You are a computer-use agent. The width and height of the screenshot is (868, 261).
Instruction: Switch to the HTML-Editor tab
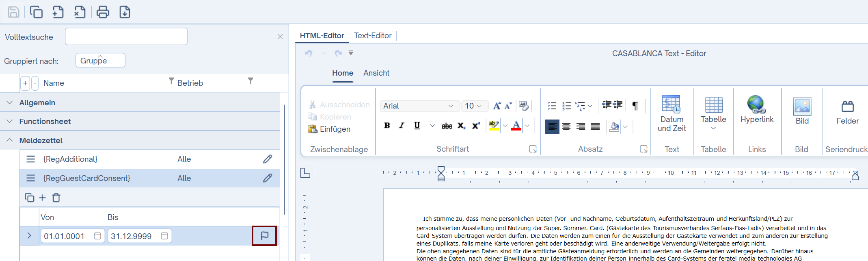pos(322,36)
